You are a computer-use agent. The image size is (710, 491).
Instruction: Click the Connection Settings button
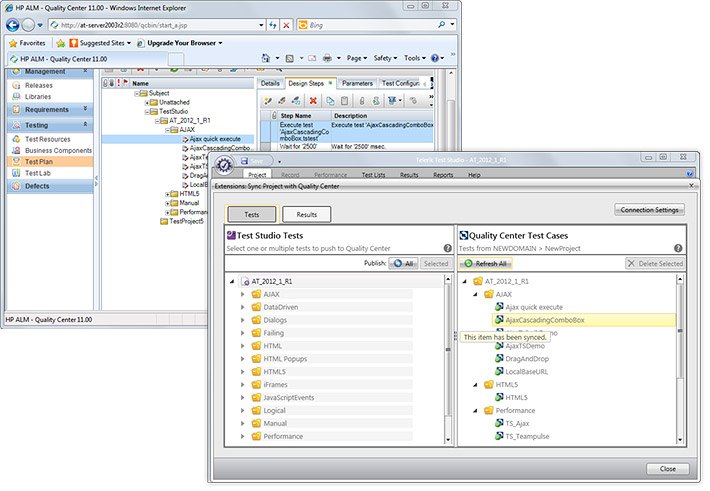pos(649,210)
